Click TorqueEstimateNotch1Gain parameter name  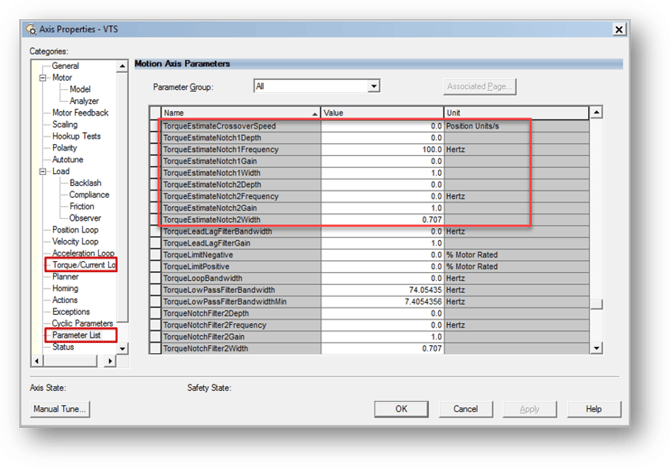pyautogui.click(x=210, y=161)
